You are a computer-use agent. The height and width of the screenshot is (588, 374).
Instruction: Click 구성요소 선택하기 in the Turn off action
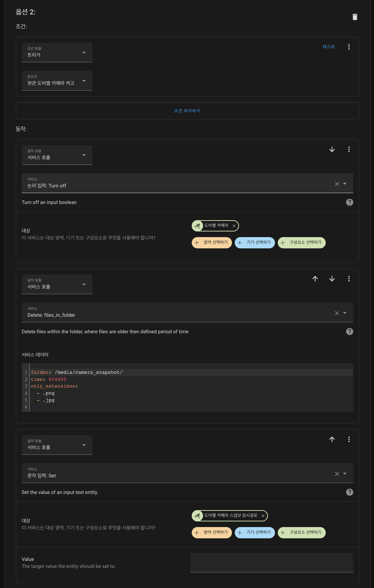click(301, 242)
